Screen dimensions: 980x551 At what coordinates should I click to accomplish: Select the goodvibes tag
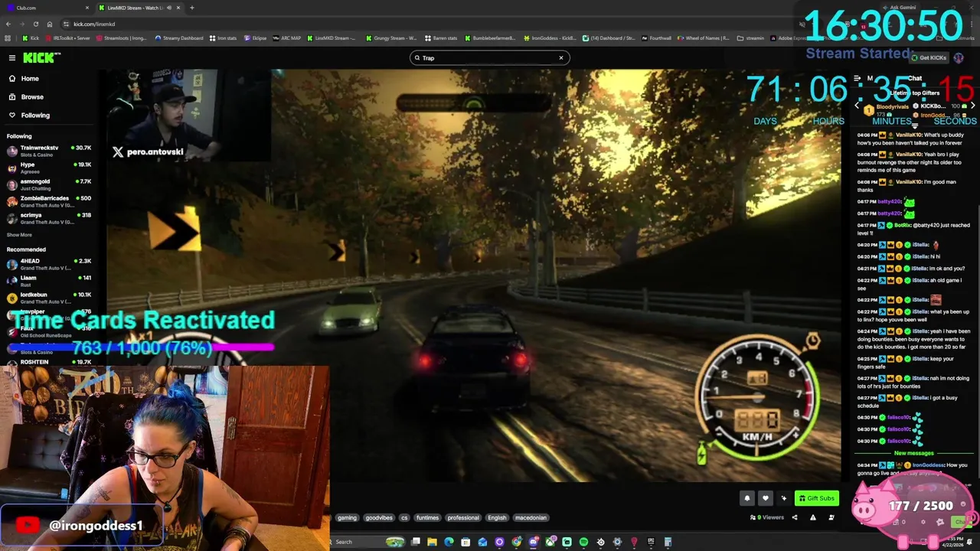pyautogui.click(x=378, y=517)
